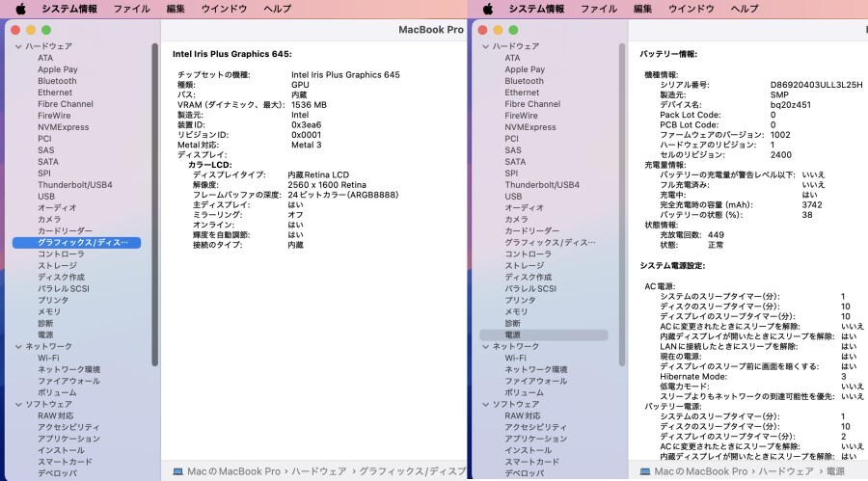Select ネットワーク環境 in right window sidebar
Screen dimensions: 868x481
536,370
